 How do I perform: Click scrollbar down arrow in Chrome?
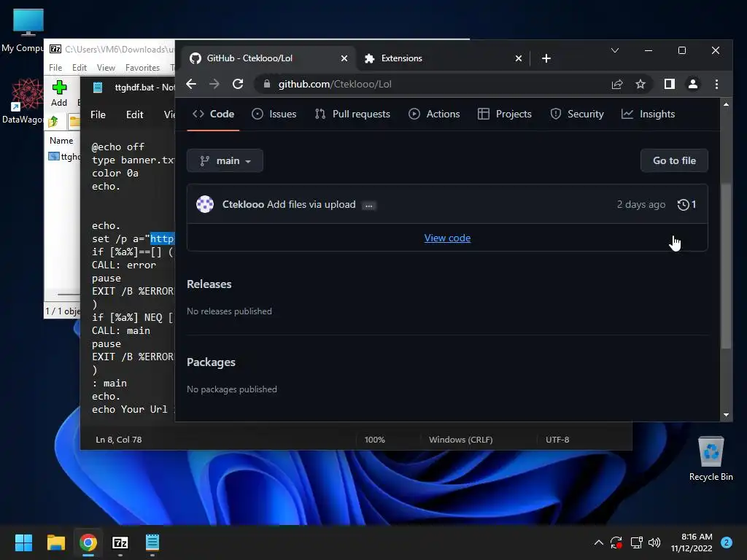(726, 415)
